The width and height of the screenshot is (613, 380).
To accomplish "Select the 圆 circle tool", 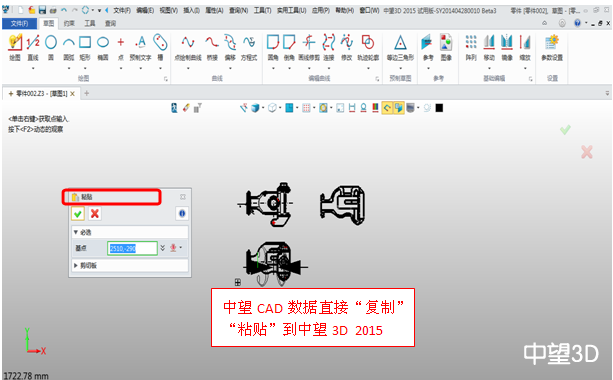I will point(51,47).
